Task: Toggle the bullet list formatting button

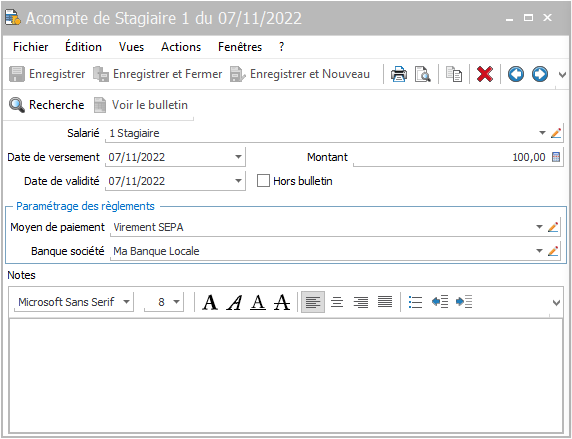Action: point(415,302)
